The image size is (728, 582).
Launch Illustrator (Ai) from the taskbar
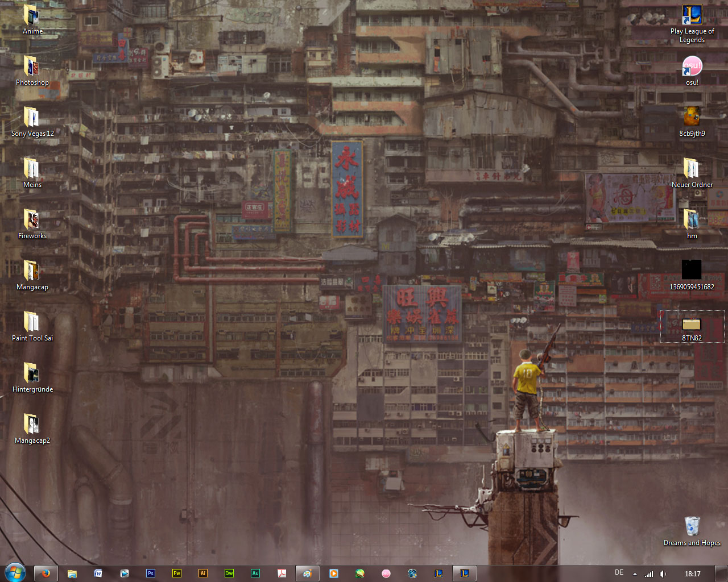[203, 573]
